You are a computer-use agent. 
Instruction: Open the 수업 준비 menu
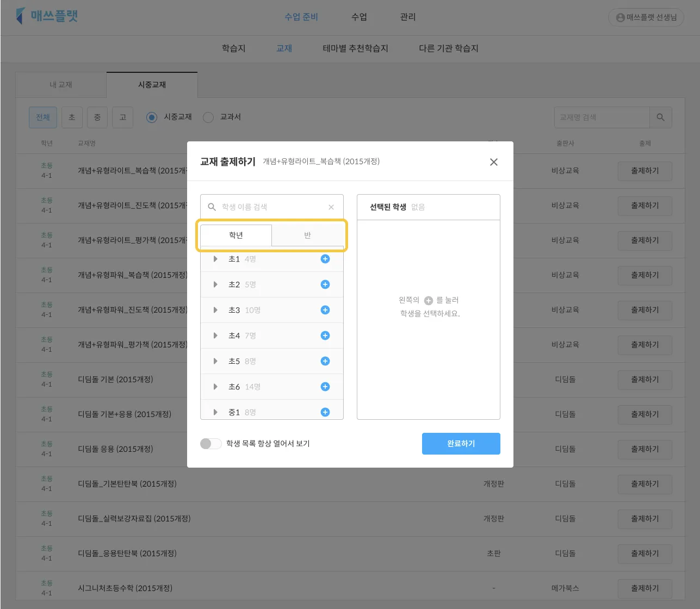pos(301,17)
